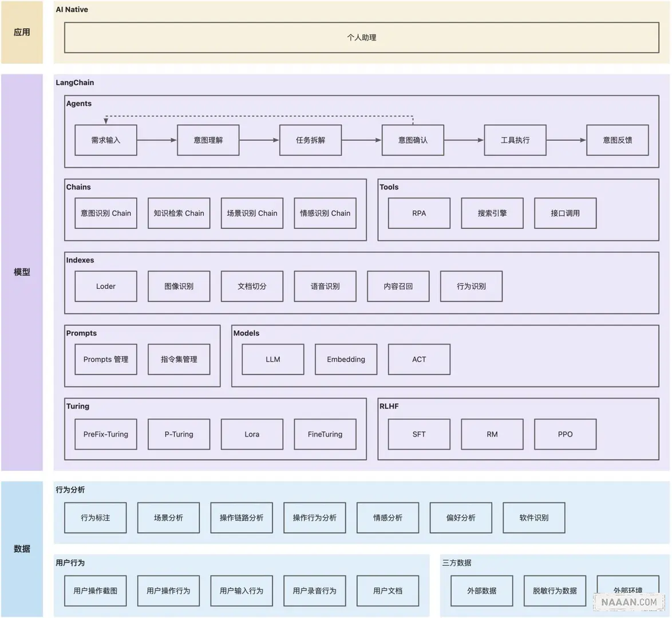This screenshot has width=672, height=618.
Task: Select the 用户操作截图 box
Action: (x=96, y=591)
